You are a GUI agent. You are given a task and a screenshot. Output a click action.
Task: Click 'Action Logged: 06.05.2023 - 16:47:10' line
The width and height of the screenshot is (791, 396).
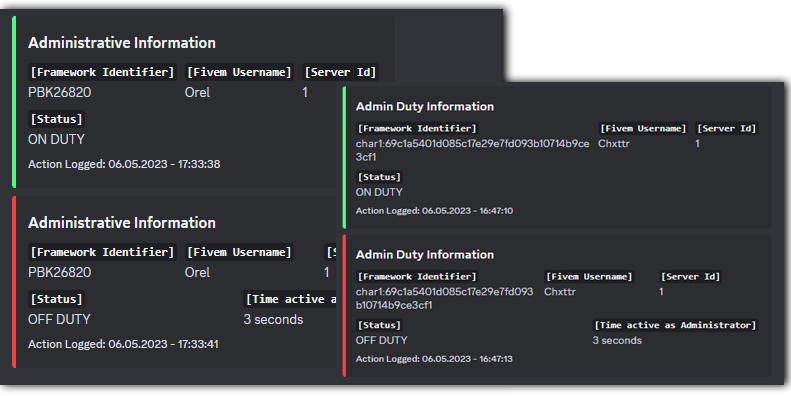coord(434,211)
